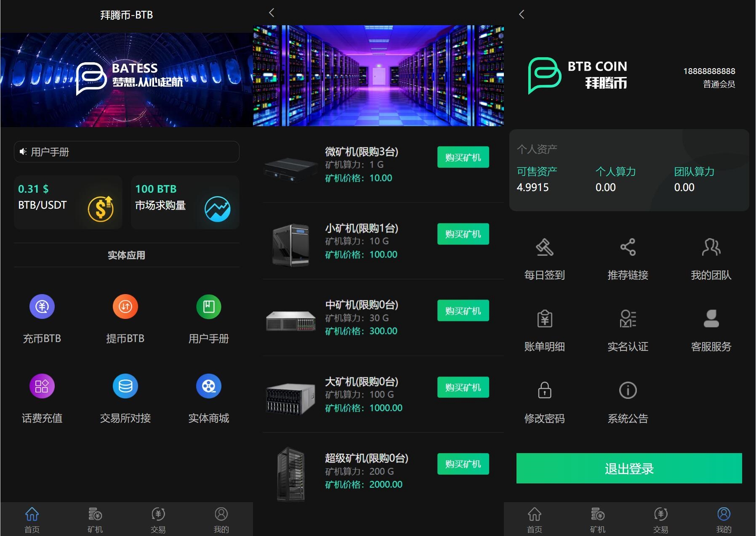The height and width of the screenshot is (536, 756).
Task: Click the server room banner image
Action: tap(378, 76)
